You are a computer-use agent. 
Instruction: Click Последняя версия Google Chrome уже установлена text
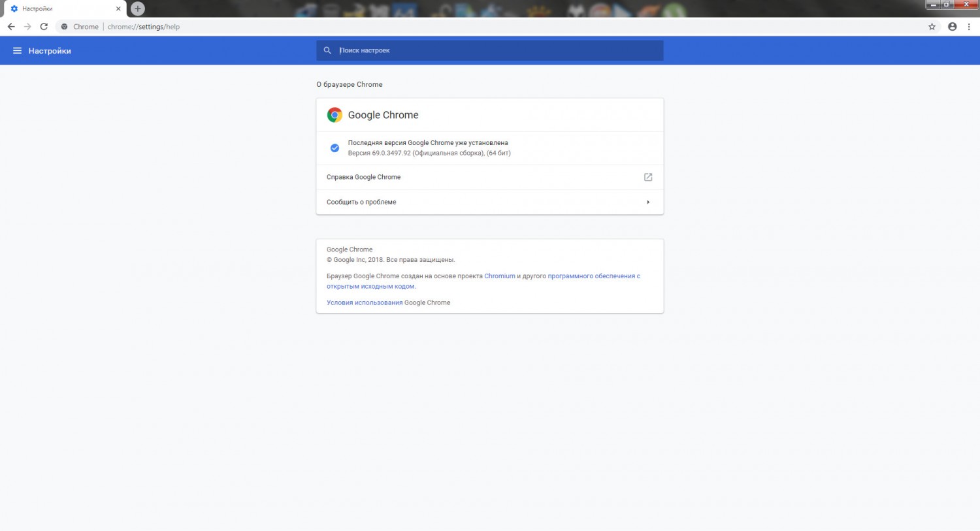(x=428, y=142)
